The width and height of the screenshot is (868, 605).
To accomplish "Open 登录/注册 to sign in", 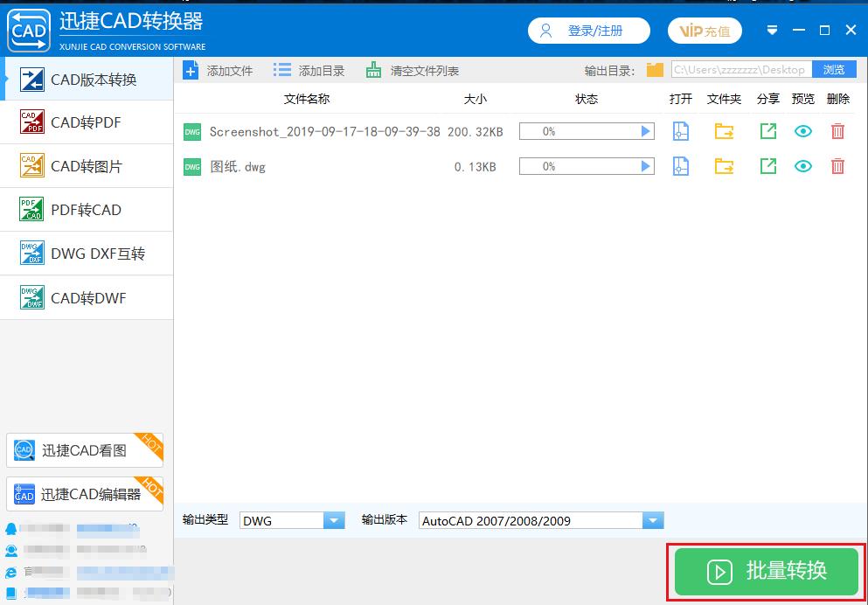I will (x=588, y=29).
